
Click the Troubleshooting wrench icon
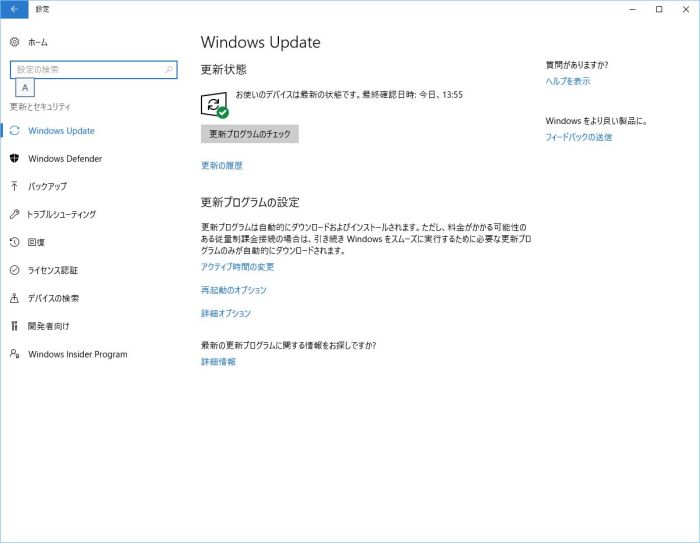click(x=14, y=214)
